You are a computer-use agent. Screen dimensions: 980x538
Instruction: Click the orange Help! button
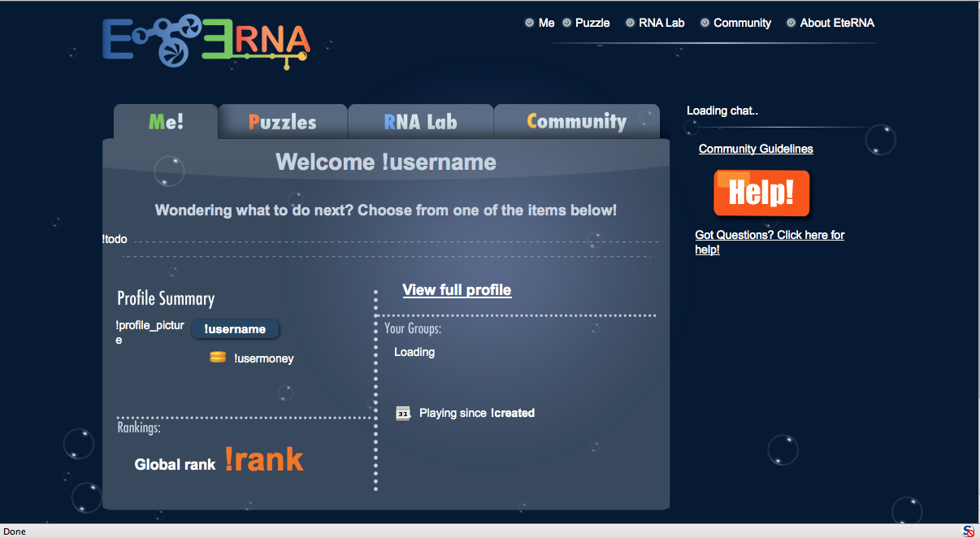point(761,193)
